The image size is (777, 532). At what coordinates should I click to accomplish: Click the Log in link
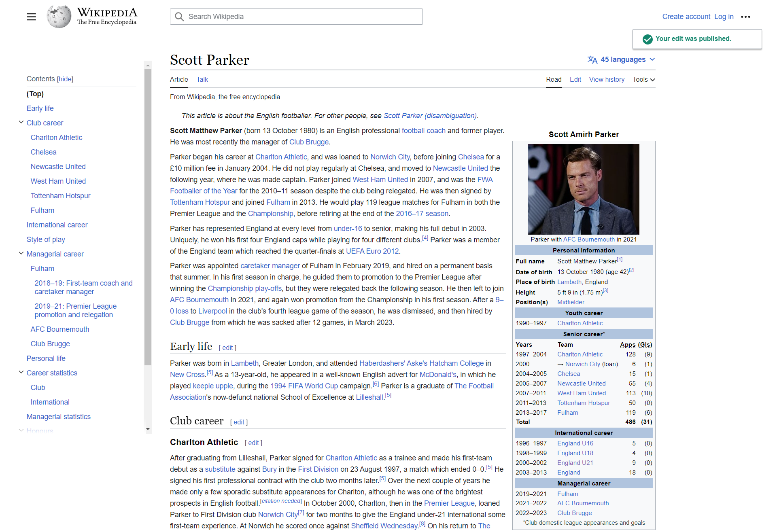724,17
